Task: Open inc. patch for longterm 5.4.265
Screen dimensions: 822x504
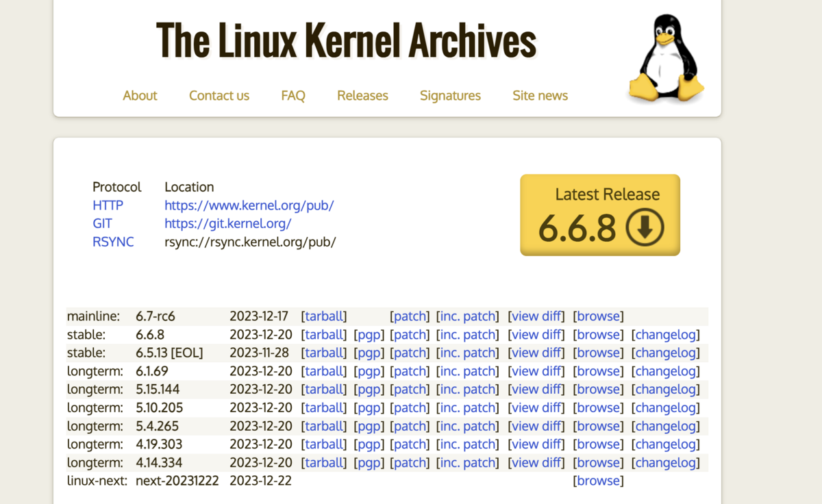Action: coord(468,426)
